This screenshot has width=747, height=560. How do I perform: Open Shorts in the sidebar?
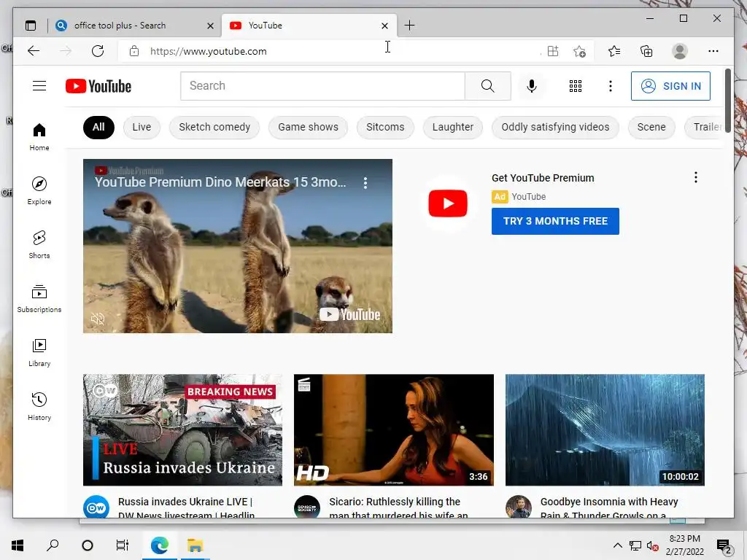[x=39, y=245]
